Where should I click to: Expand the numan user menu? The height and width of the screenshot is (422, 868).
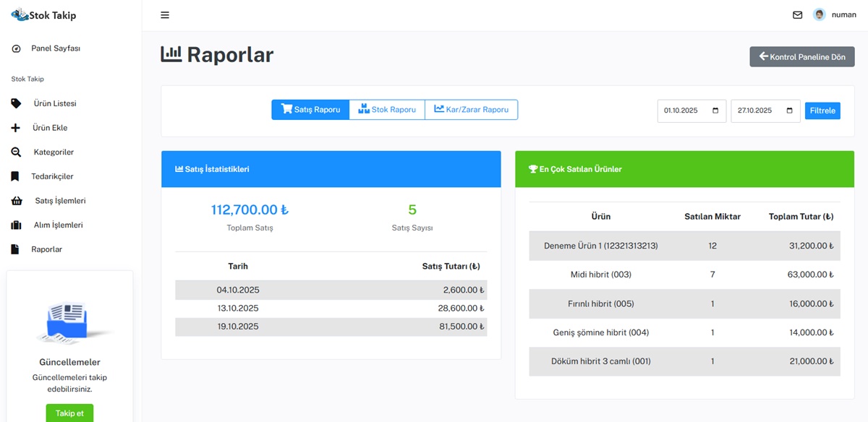(843, 15)
